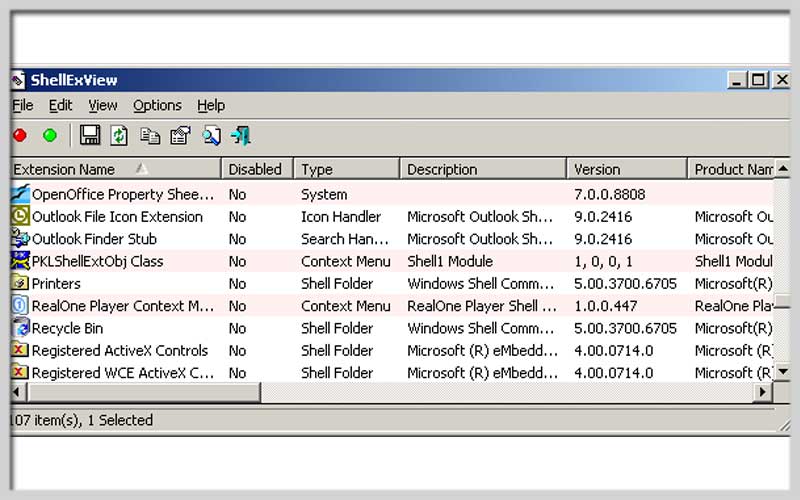
Task: Click the Shell1 Module description cell
Action: point(450,261)
